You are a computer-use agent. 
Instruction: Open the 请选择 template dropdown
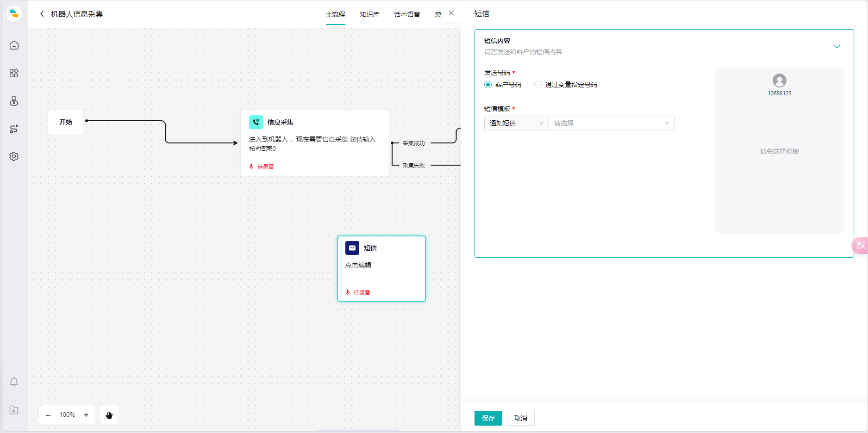612,123
